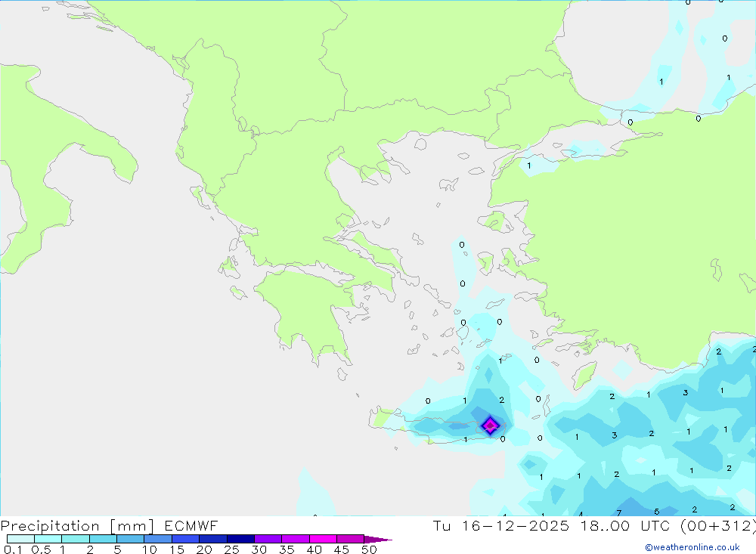Viewport: 756px width, 554px height.
Task: Click the 0.1–0.5 mm legend color swatch
Action: [20, 539]
